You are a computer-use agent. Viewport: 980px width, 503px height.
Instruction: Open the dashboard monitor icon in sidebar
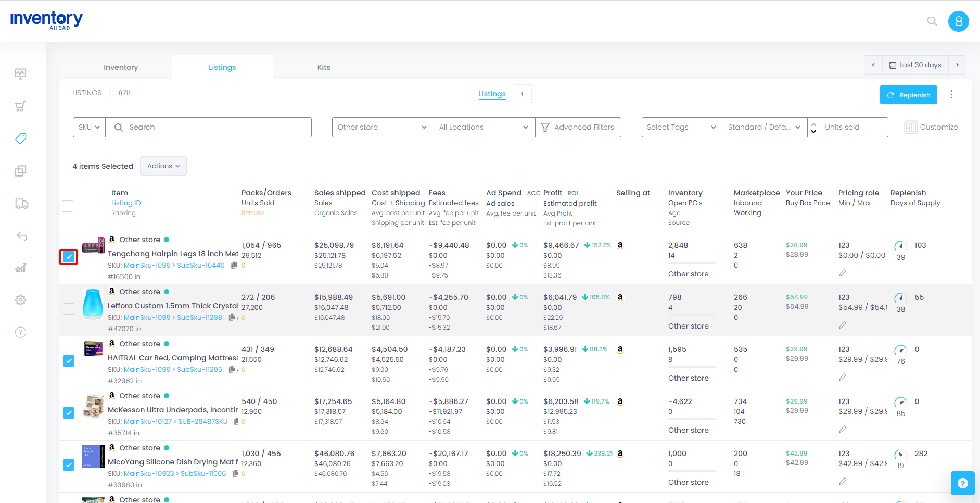coord(21,74)
